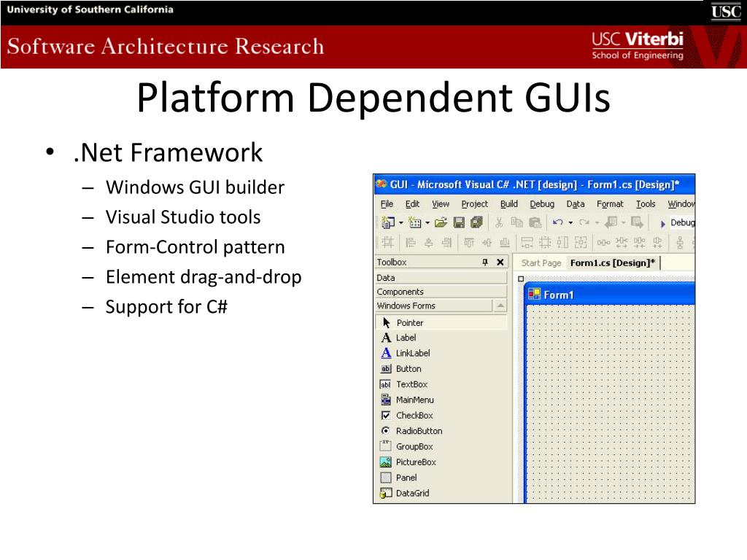This screenshot has width=747, height=560.
Task: Select the Button control in Toolbox
Action: click(441, 368)
